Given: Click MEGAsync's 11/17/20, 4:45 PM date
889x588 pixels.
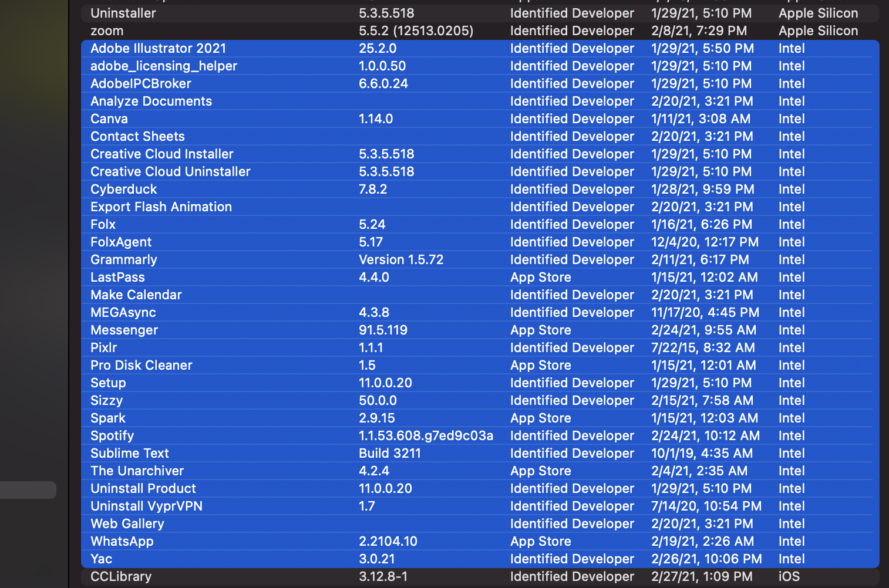Looking at the screenshot, I should 705,312.
